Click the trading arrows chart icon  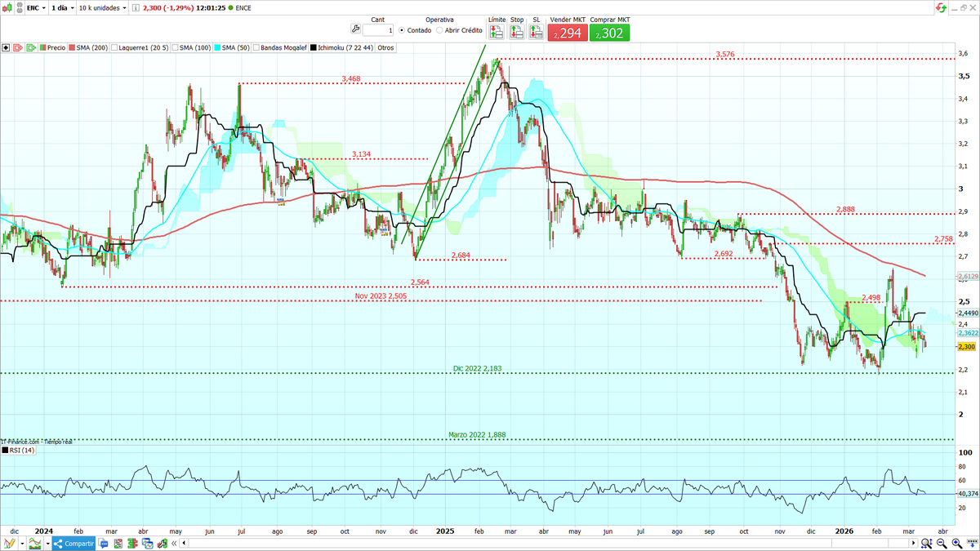(162, 544)
